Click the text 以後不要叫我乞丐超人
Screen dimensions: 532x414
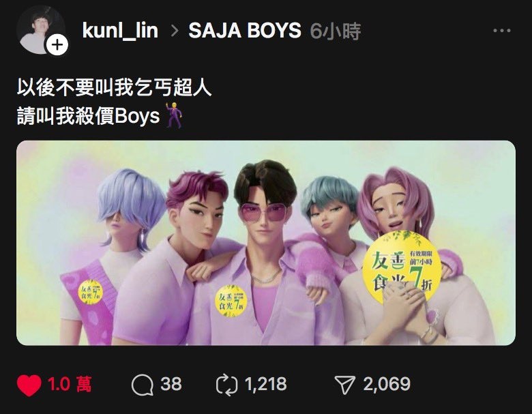115,88
